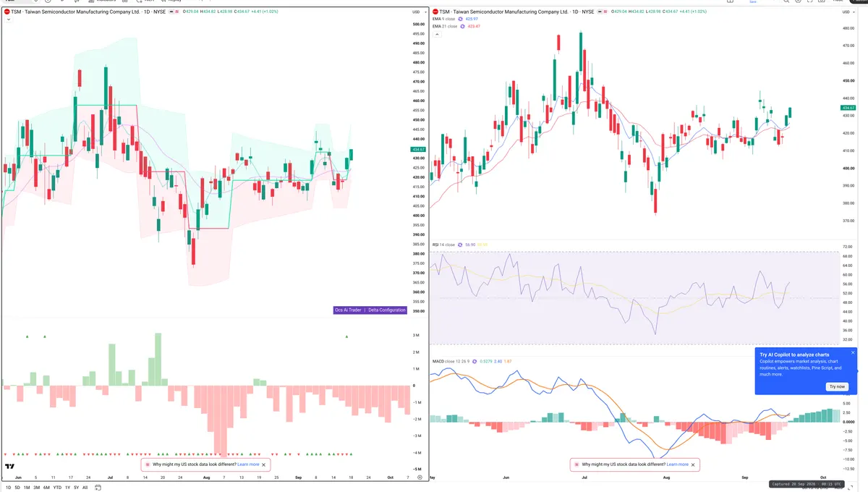Click warning icon in left data notice
Screen dimensions: 868x492
point(148,465)
